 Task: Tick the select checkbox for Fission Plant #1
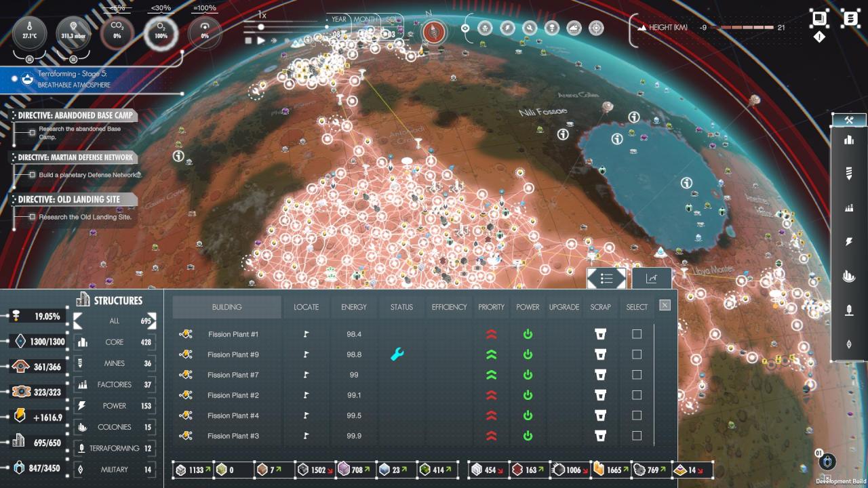point(637,334)
